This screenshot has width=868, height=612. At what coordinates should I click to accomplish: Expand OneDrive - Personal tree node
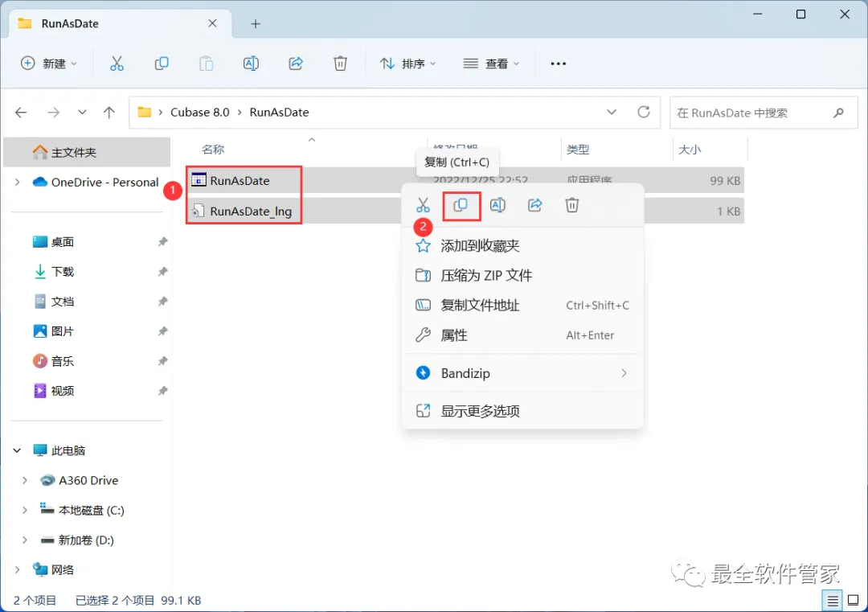[x=17, y=183]
